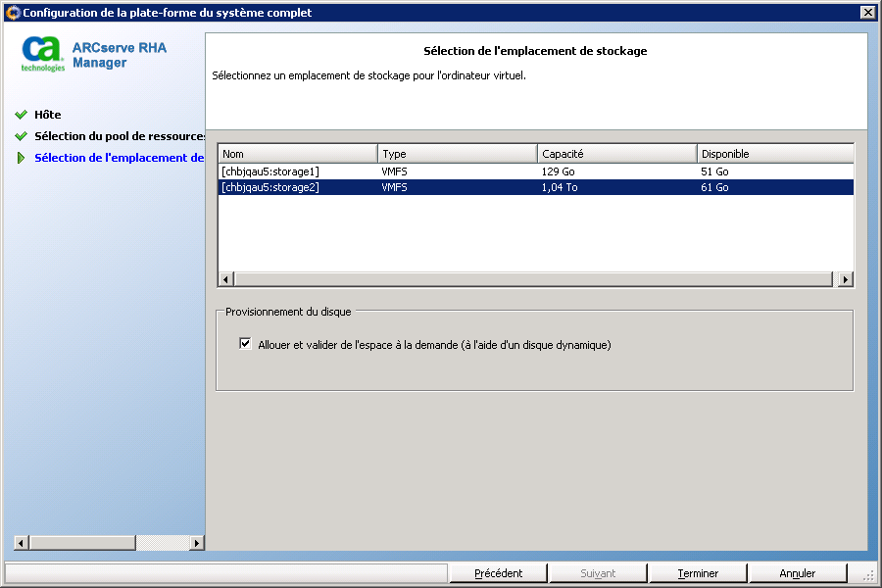
Task: Close the configuration wizard window
Action: coord(867,12)
